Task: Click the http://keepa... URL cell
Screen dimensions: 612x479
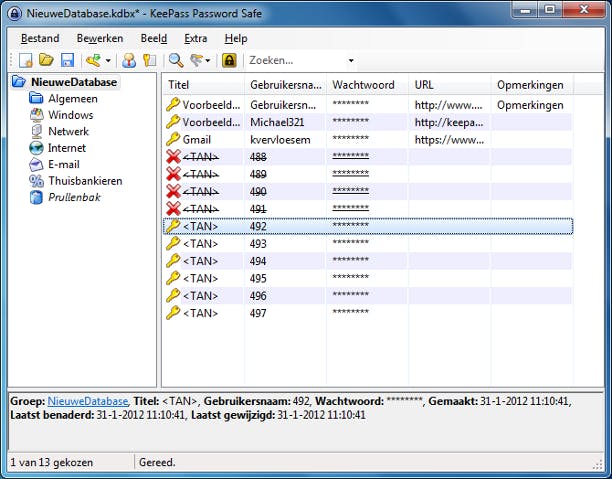Action: (449, 122)
